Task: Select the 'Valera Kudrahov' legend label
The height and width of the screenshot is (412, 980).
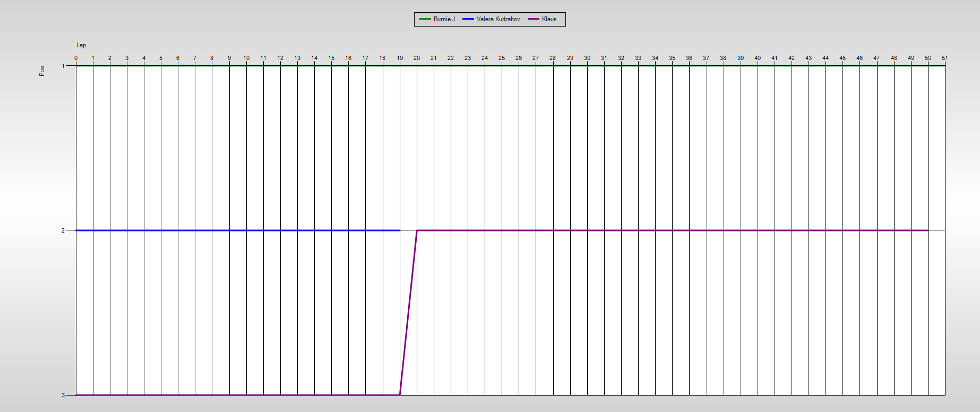Action: tap(498, 19)
